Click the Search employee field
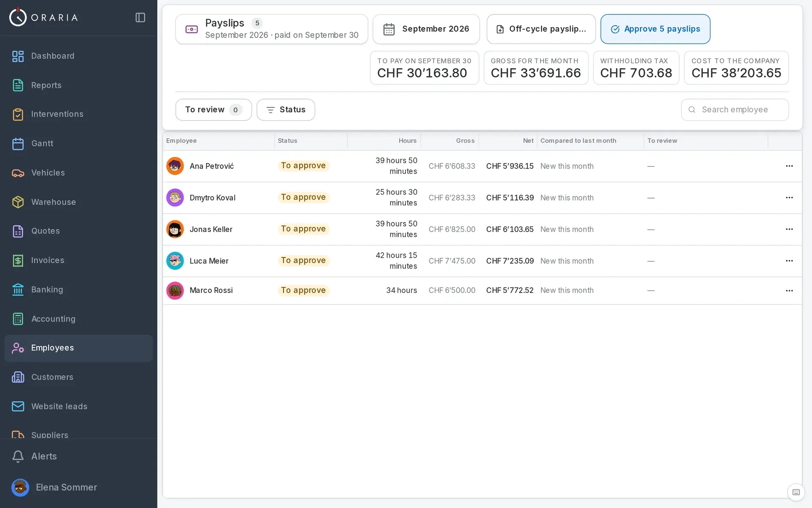This screenshot has height=508, width=812. pyautogui.click(x=735, y=110)
